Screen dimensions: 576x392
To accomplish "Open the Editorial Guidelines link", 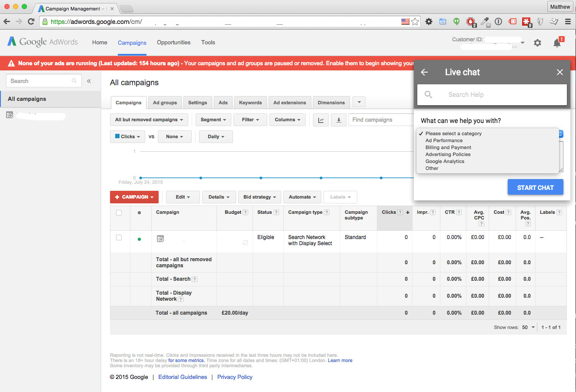I will click(183, 377).
